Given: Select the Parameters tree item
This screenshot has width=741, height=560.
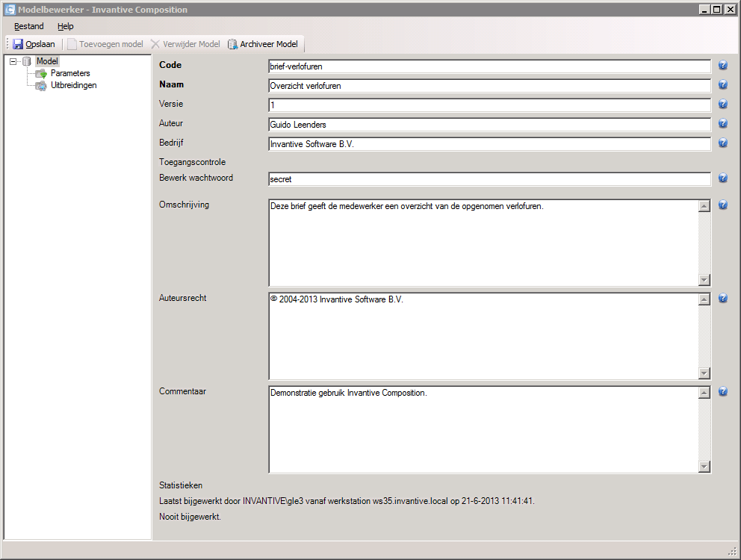Looking at the screenshot, I should point(70,73).
